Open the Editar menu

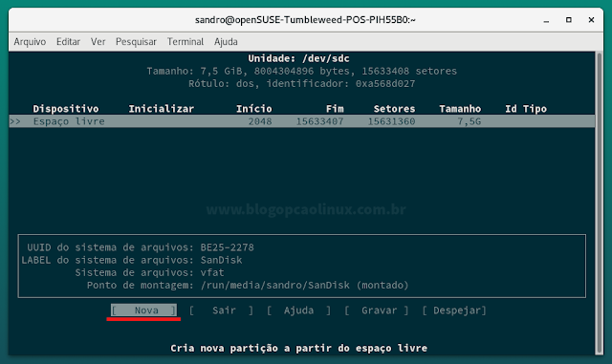click(x=68, y=42)
